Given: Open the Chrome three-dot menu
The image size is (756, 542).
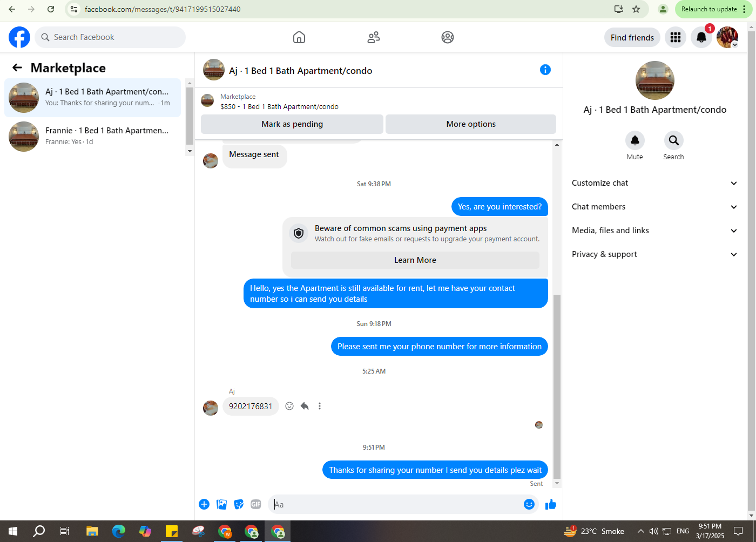Looking at the screenshot, I should [x=744, y=9].
